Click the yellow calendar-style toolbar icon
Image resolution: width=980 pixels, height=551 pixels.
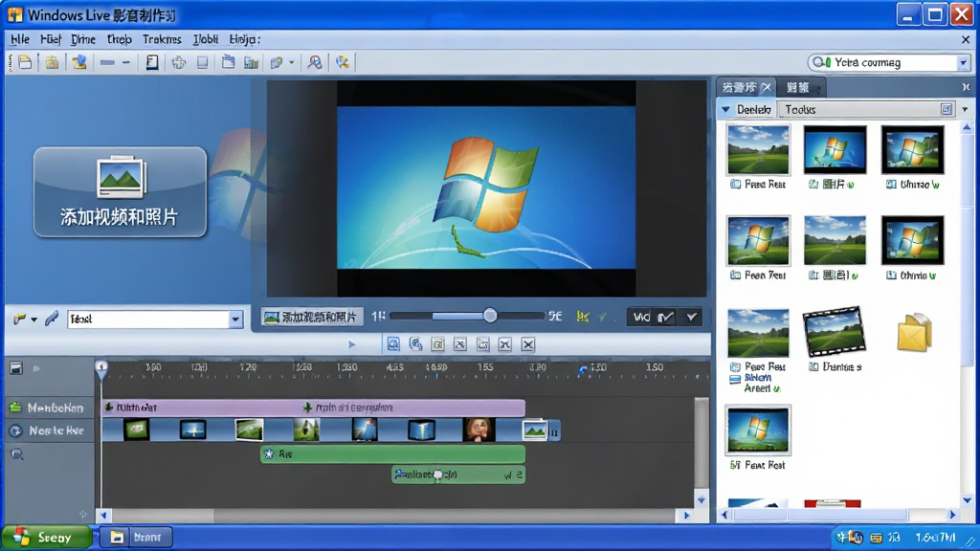point(52,62)
